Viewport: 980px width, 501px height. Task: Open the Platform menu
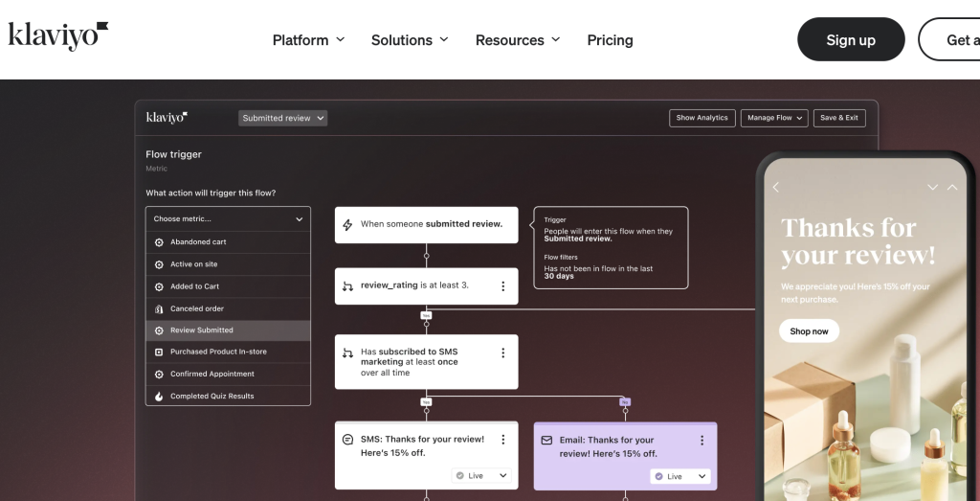pyautogui.click(x=309, y=40)
